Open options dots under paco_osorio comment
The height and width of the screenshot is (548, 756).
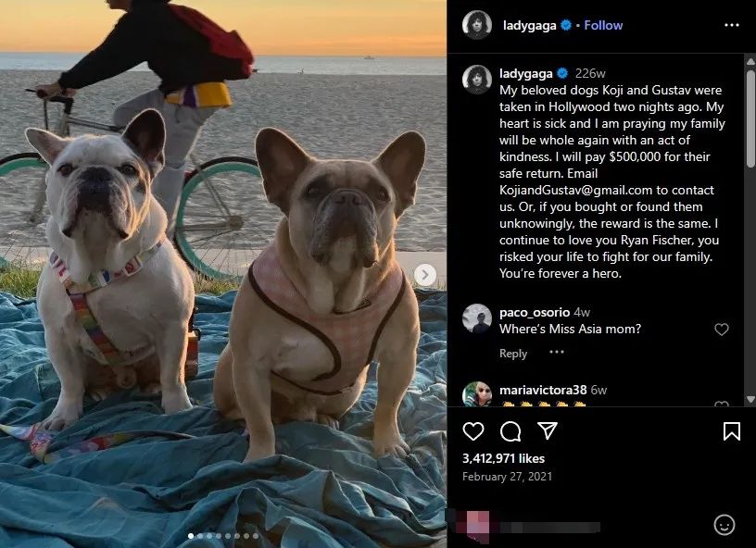point(557,352)
